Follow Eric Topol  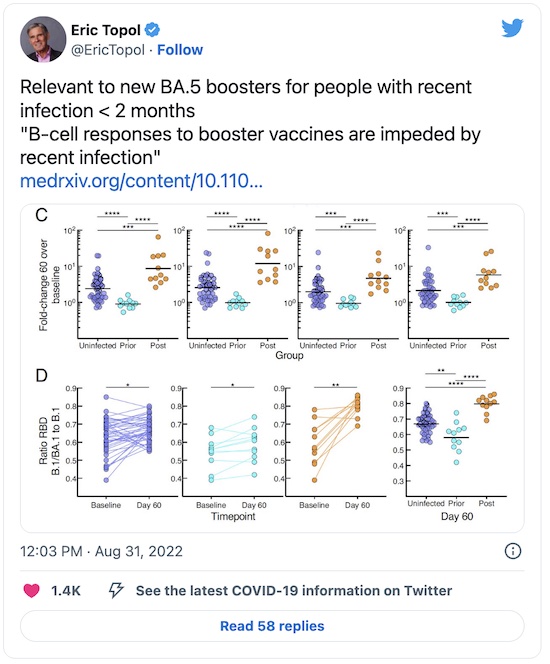point(180,50)
